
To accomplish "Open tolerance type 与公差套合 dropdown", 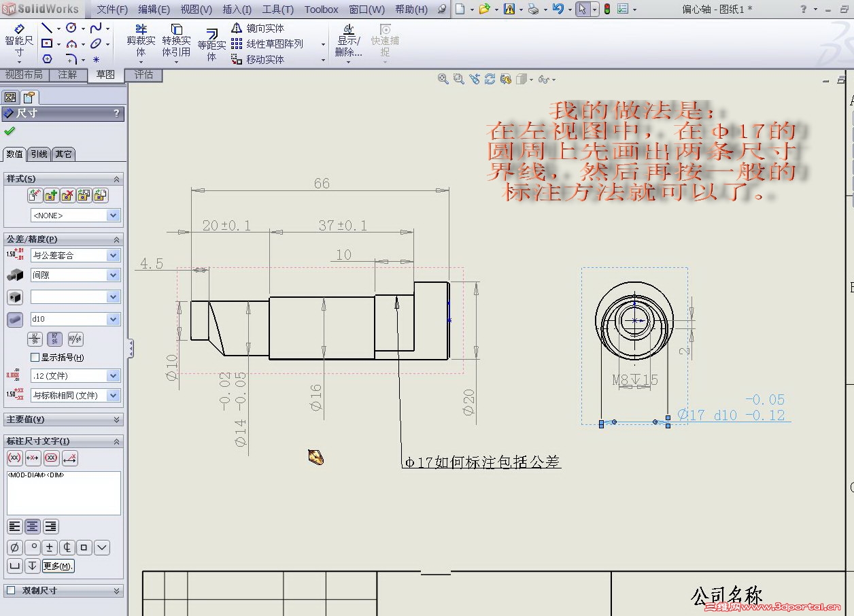I will 114,256.
